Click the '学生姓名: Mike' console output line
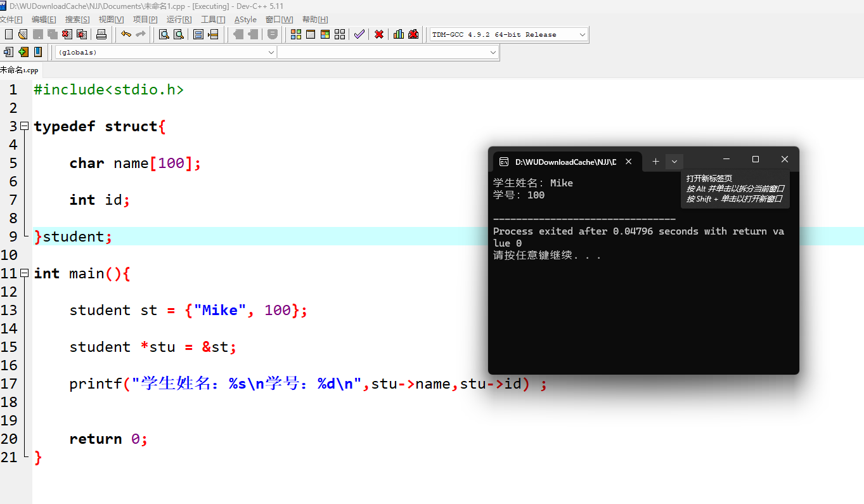Image resolution: width=864 pixels, height=504 pixels. [x=533, y=183]
